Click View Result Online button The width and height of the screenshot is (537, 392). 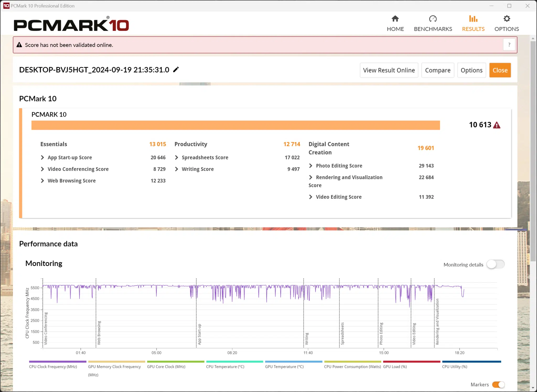[389, 70]
